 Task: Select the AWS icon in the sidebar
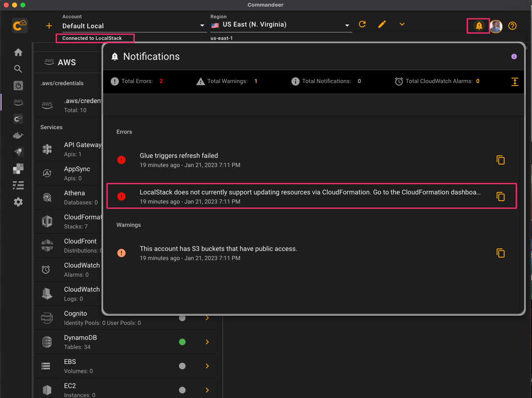[x=18, y=102]
